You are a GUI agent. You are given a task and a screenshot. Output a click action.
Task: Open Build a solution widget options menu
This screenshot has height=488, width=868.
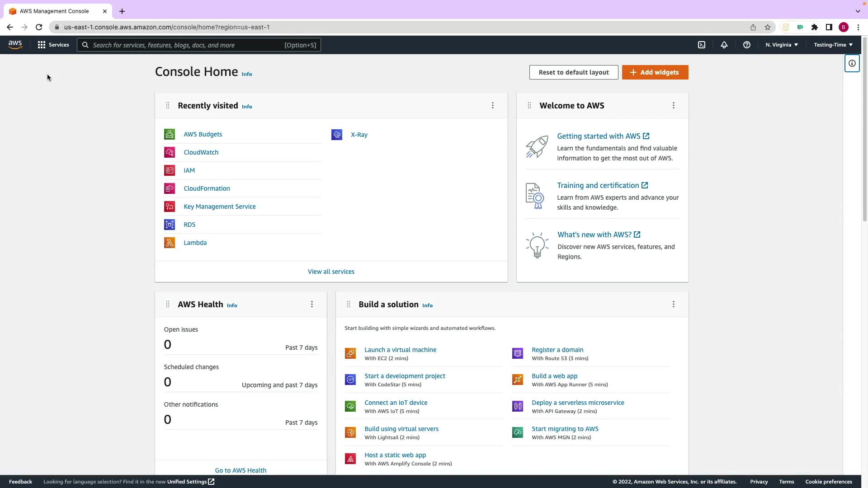[x=674, y=304]
